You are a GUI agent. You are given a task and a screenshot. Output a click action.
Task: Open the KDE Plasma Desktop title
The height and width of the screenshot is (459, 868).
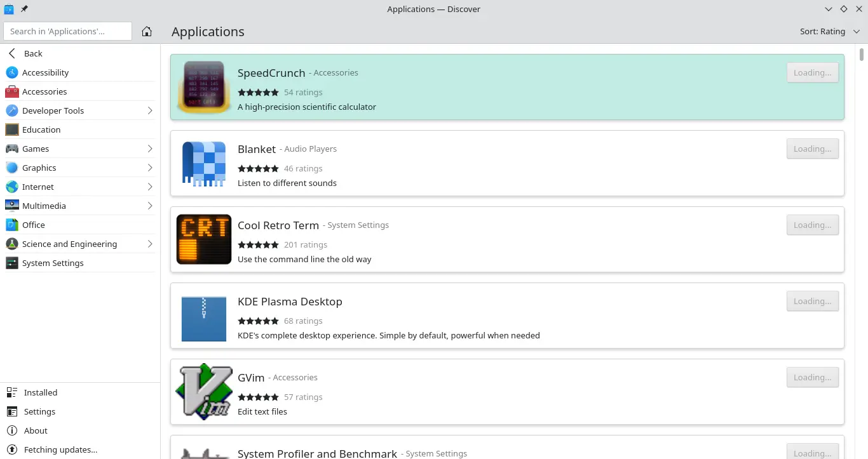290,302
